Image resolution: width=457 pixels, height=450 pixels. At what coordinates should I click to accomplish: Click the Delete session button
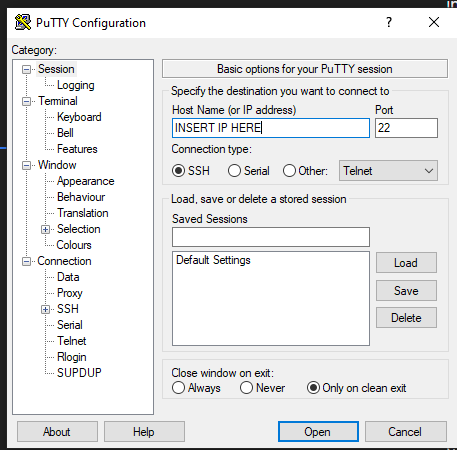(406, 318)
